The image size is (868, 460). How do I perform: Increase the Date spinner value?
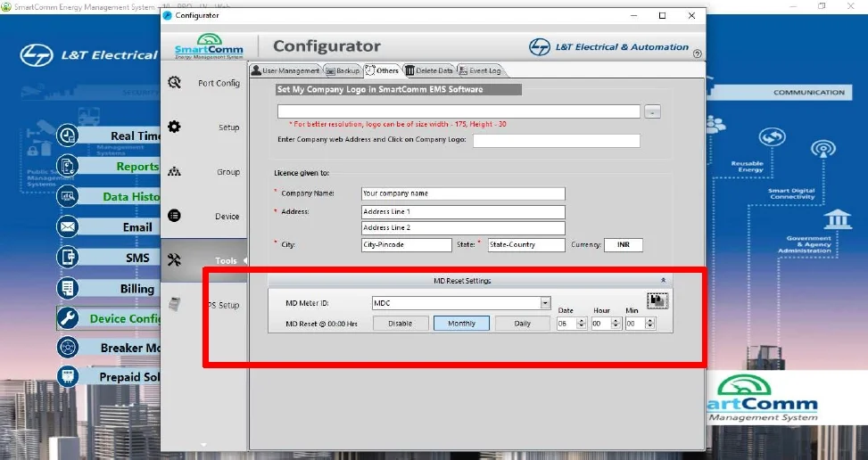pos(582,321)
